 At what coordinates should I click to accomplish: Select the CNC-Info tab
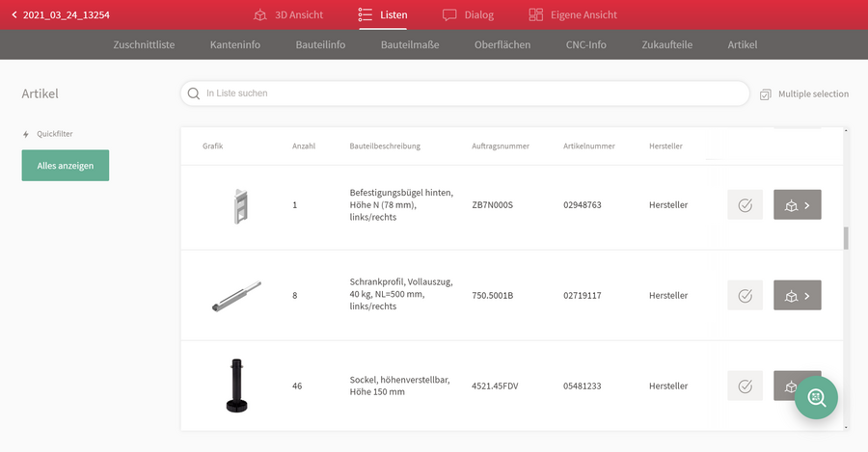[x=585, y=44]
